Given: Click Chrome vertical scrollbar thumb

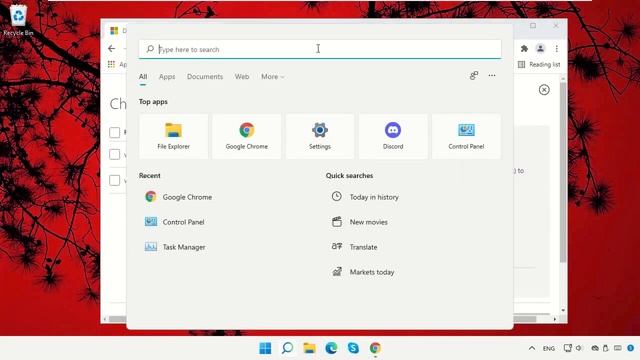Looking at the screenshot, I should tap(563, 172).
